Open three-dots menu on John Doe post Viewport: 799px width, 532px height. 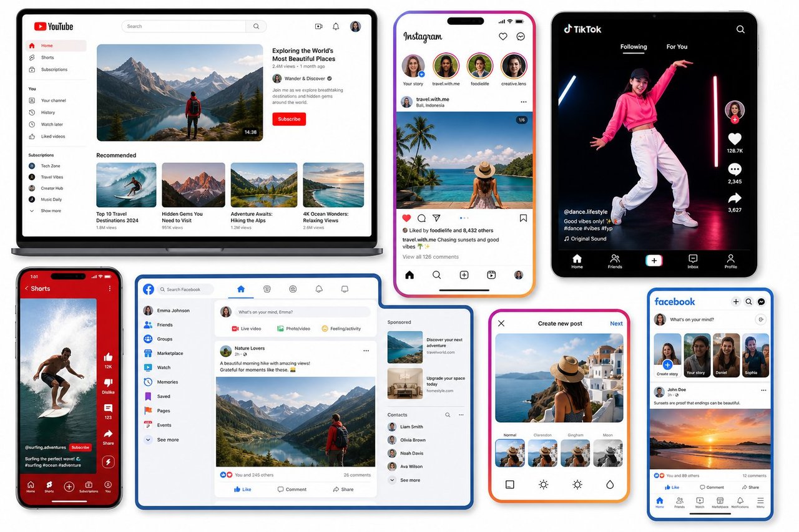[x=763, y=390]
